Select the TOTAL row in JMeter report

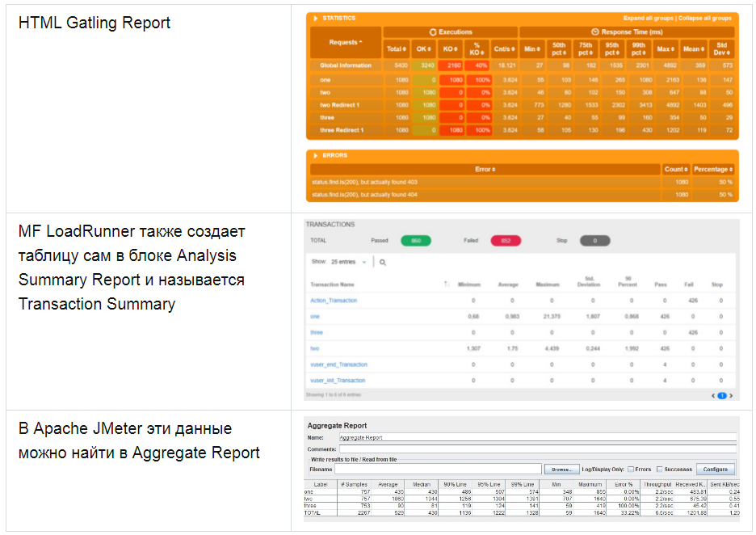tap(522, 513)
